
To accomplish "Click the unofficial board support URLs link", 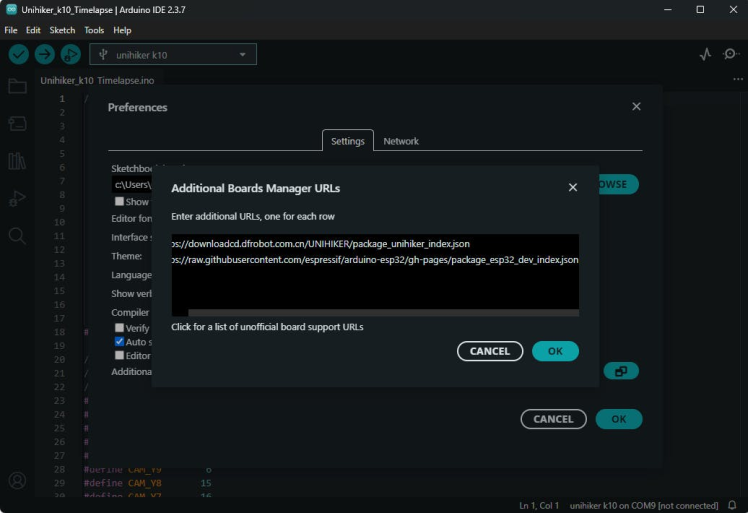I will pos(267,327).
